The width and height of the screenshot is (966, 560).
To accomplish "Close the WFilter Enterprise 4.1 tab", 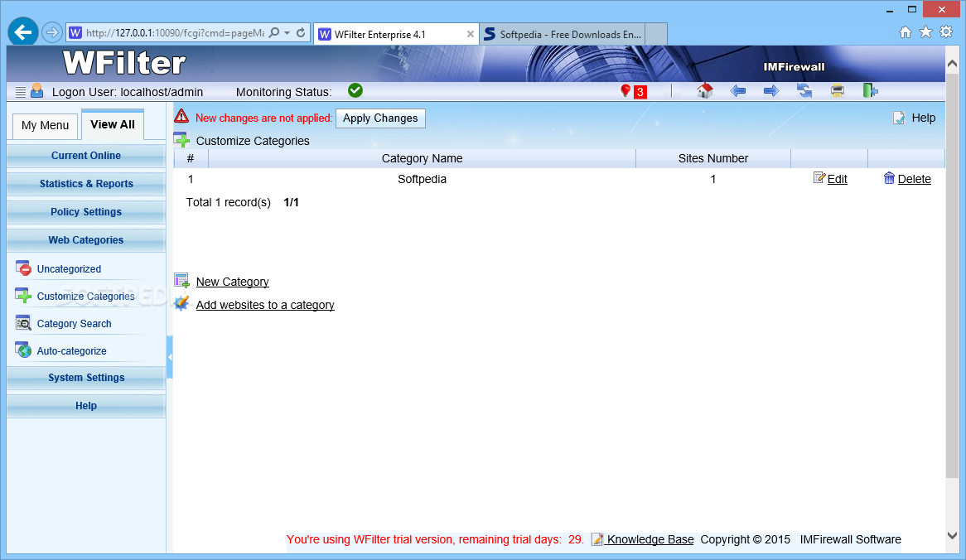I will coord(471,35).
